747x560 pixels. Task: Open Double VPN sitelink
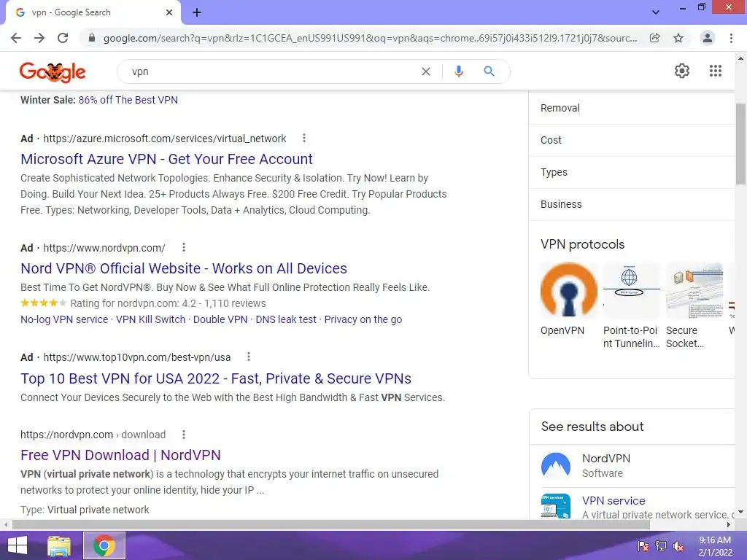220,319
